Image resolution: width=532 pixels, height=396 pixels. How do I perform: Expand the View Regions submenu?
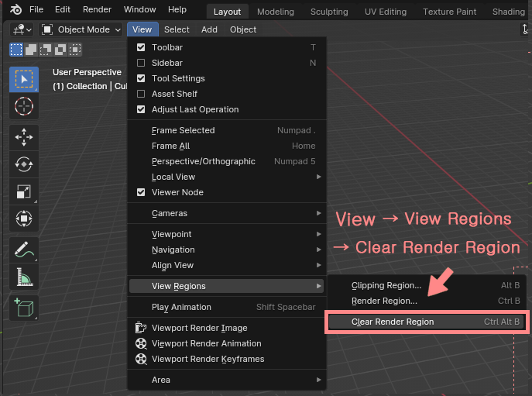tap(227, 286)
